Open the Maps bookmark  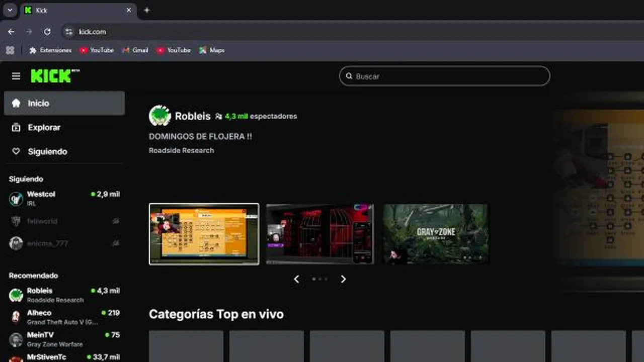(212, 50)
